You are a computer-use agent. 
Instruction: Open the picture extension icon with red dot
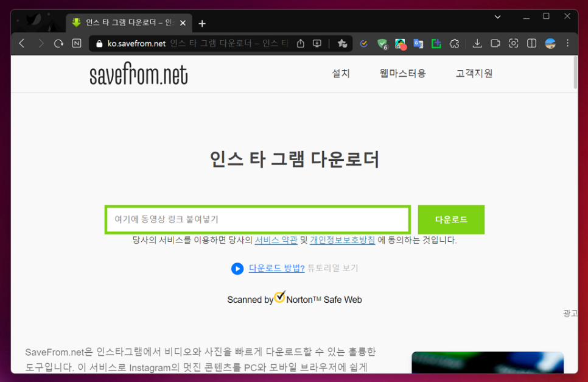pyautogui.click(x=401, y=44)
